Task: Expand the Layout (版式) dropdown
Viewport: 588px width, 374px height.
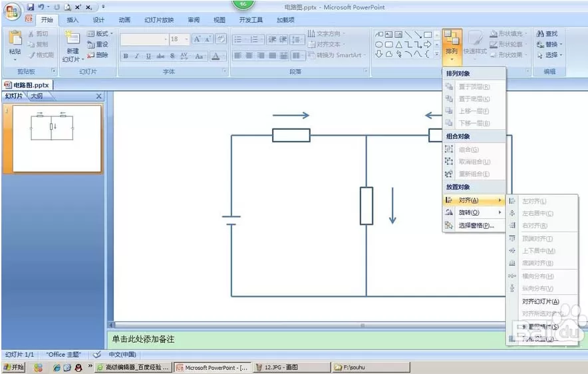Action: coord(100,34)
